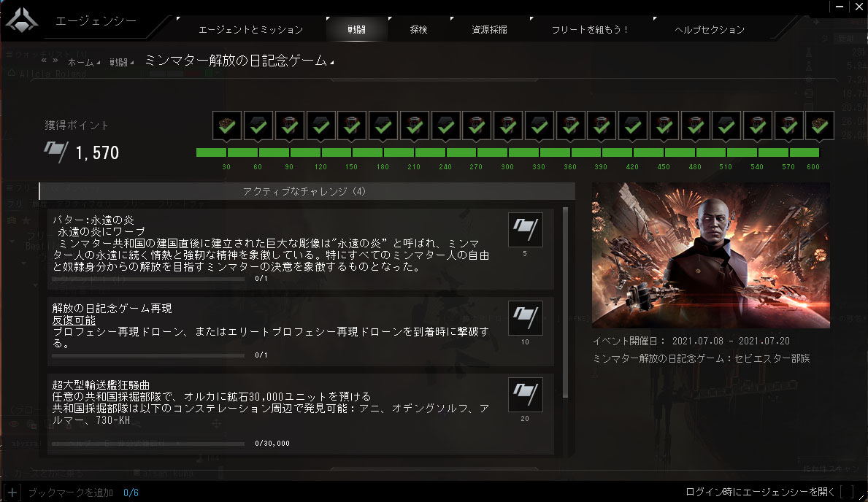Click the 270-point reward icon
The image size is (868, 502).
(477, 125)
